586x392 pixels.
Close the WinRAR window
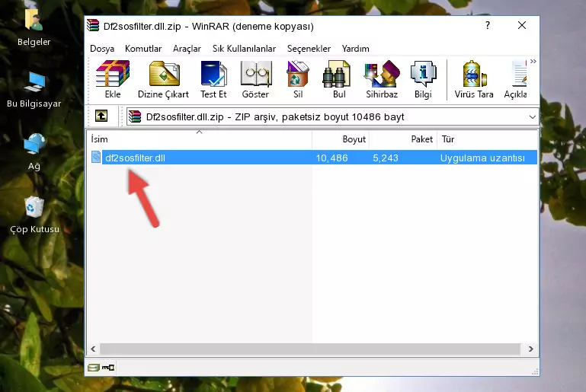click(x=522, y=25)
